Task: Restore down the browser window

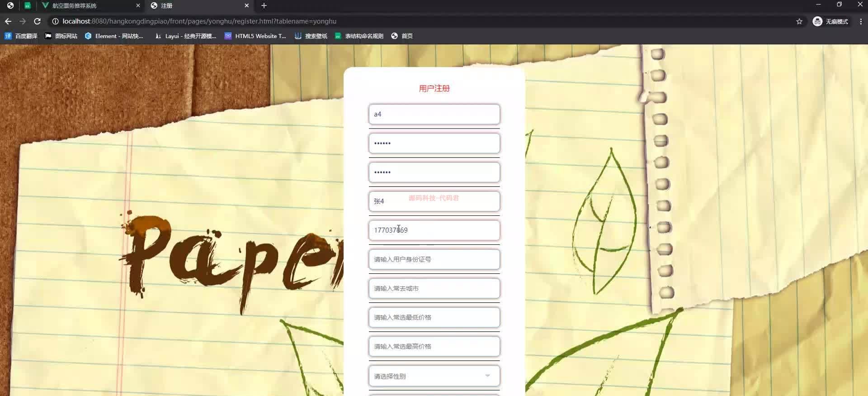Action: click(x=839, y=5)
